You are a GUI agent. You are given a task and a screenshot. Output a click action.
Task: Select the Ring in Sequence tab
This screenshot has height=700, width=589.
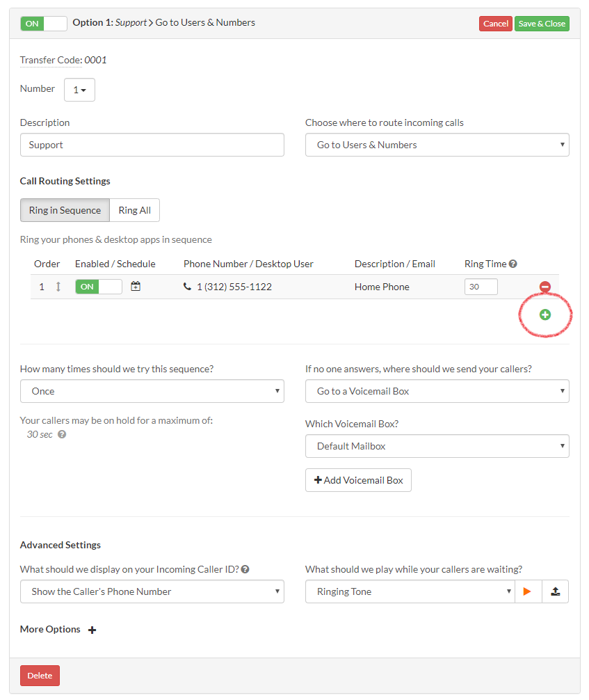(65, 210)
